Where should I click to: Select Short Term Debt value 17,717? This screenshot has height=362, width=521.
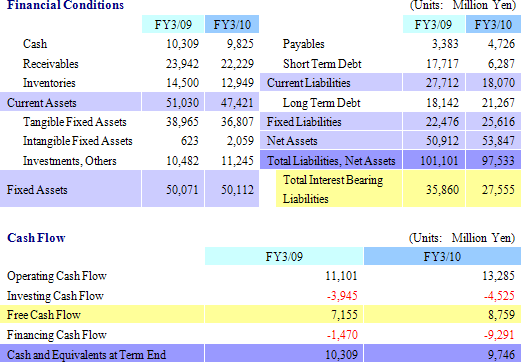[442, 63]
